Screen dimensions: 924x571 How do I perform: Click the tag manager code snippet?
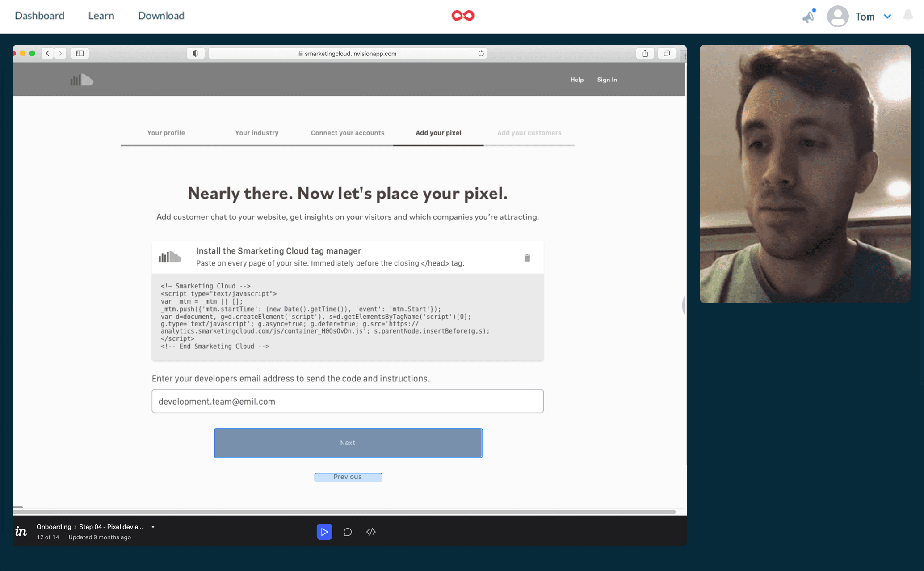pyautogui.click(x=348, y=317)
